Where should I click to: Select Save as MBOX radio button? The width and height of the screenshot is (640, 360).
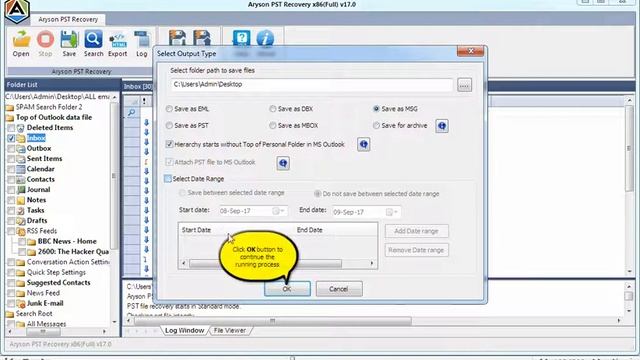point(273,126)
